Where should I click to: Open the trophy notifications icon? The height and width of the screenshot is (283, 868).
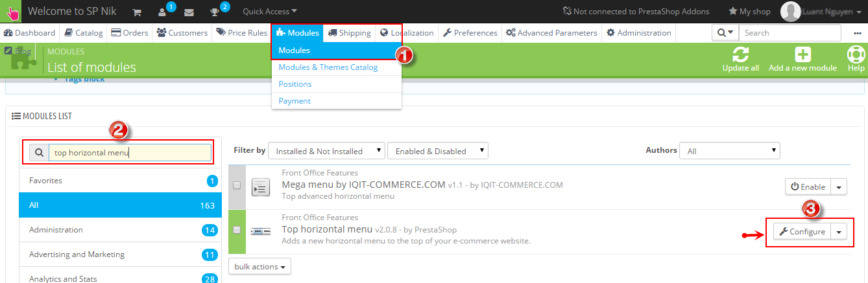point(219,10)
